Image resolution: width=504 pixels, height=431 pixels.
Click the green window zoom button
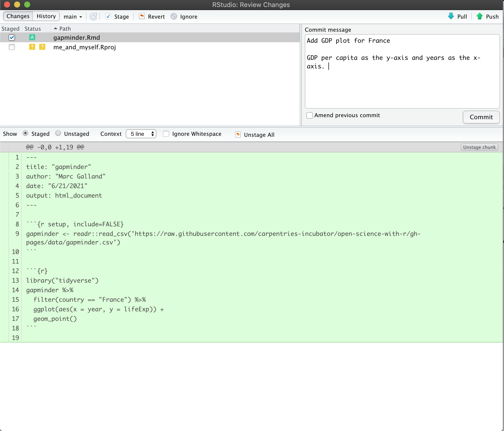point(27,5)
